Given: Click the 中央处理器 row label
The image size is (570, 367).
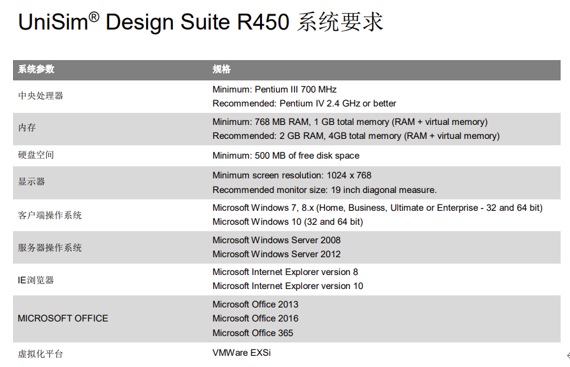Looking at the screenshot, I should point(40,96).
